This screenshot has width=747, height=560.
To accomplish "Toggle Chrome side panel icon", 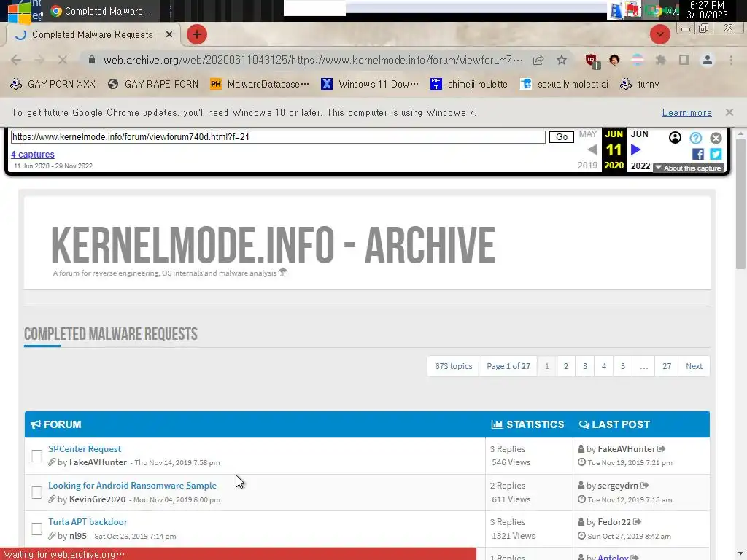I will pos(684,60).
